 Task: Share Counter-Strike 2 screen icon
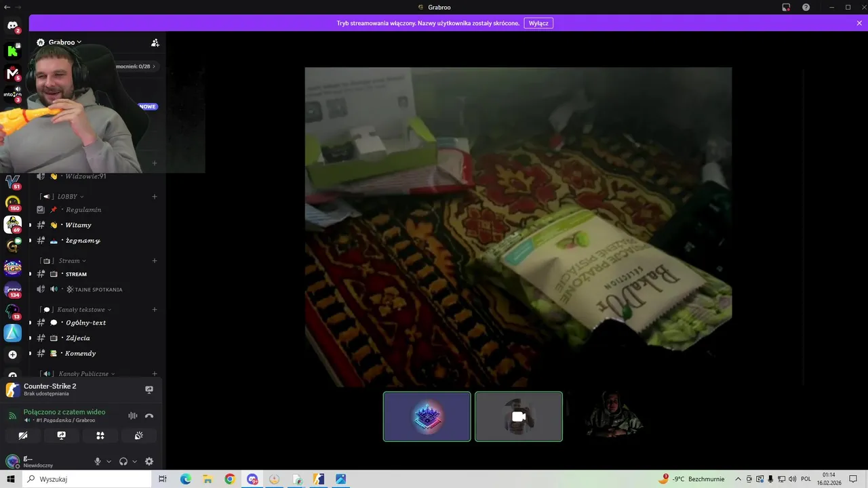pos(149,390)
